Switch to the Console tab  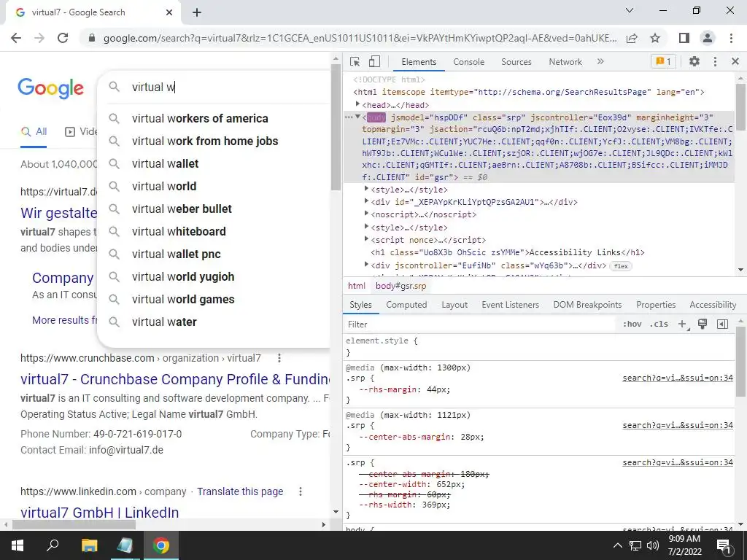click(469, 62)
